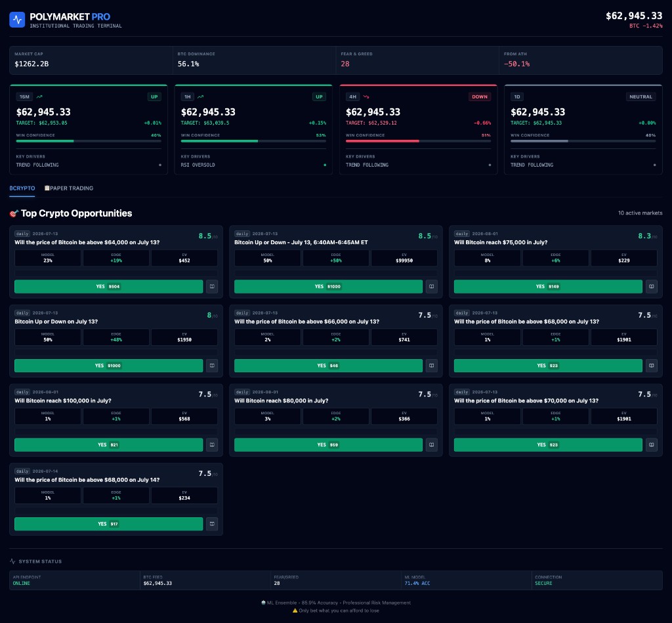672x623 pixels.
Task: Buy YES $46 on above $66,000 market
Action: coord(328,366)
